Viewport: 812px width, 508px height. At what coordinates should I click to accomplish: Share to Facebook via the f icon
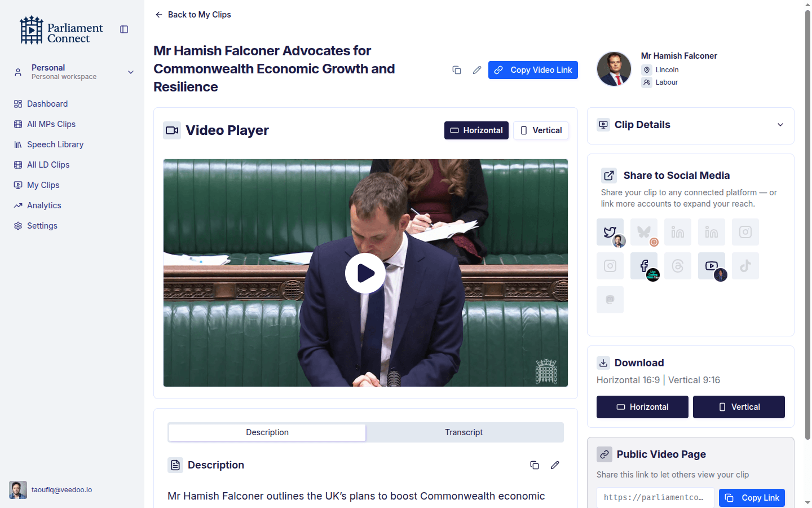(x=644, y=266)
